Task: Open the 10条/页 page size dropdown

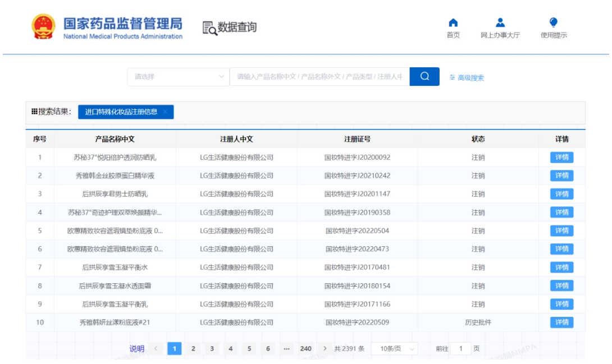Action: (x=395, y=349)
